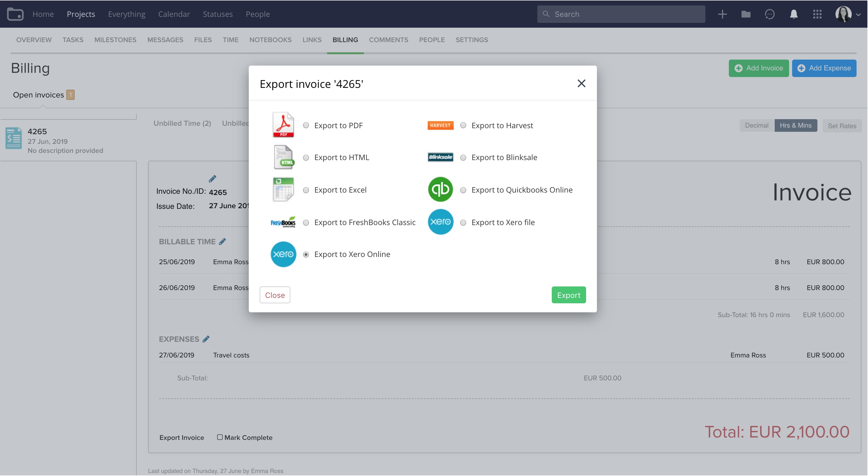
Task: Click the user profile avatar
Action: (843, 14)
